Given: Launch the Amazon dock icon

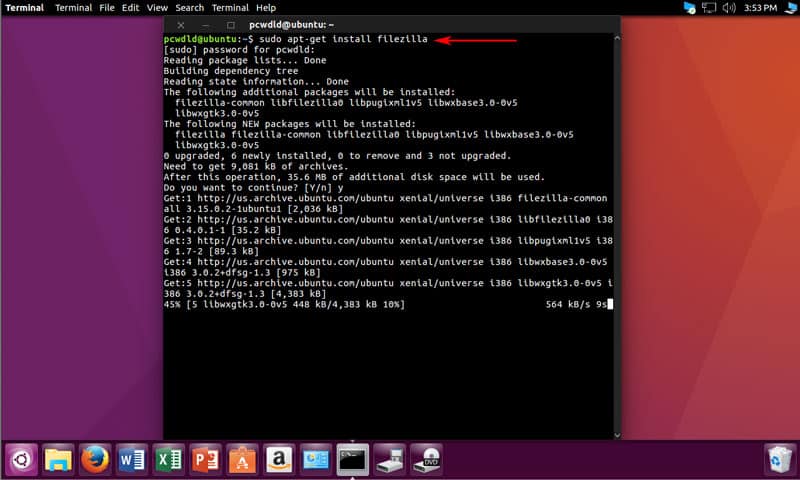Looking at the screenshot, I should click(x=279, y=460).
